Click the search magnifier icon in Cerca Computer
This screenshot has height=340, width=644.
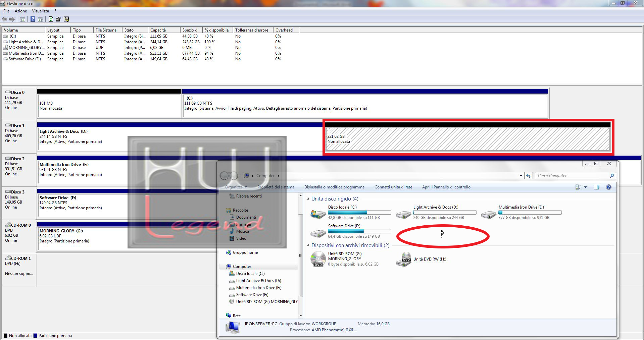tap(612, 176)
